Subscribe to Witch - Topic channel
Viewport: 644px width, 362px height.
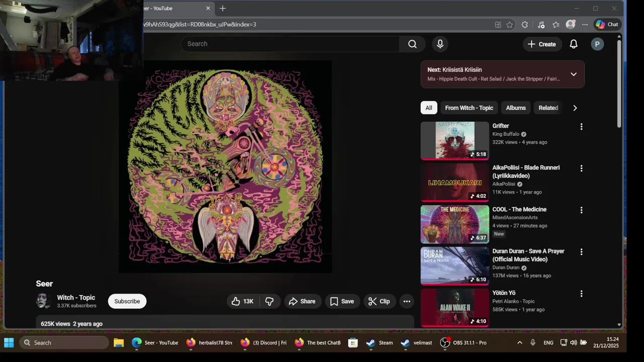(127, 301)
